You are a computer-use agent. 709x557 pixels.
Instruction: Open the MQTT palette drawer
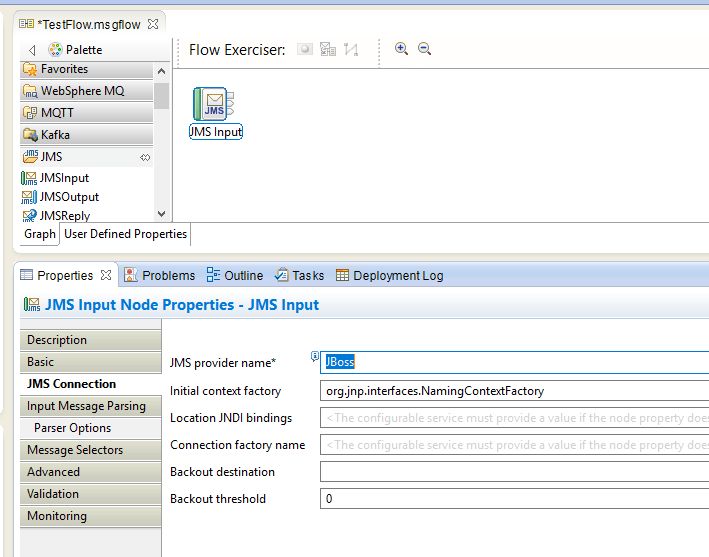tap(87, 113)
